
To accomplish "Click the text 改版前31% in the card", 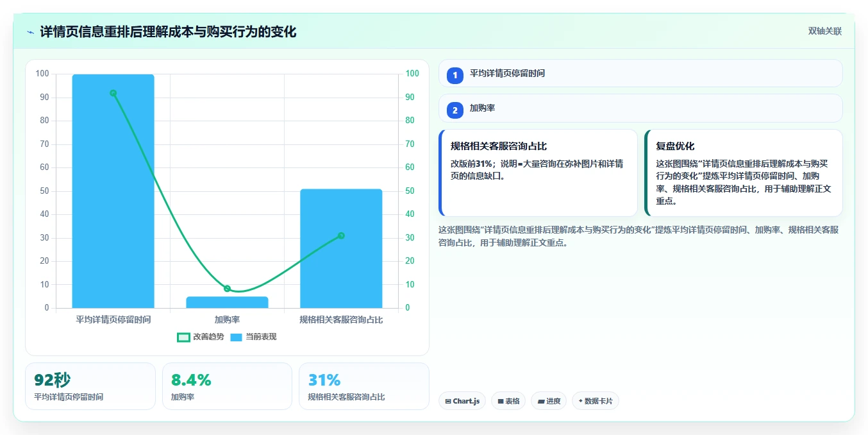I will [x=471, y=164].
